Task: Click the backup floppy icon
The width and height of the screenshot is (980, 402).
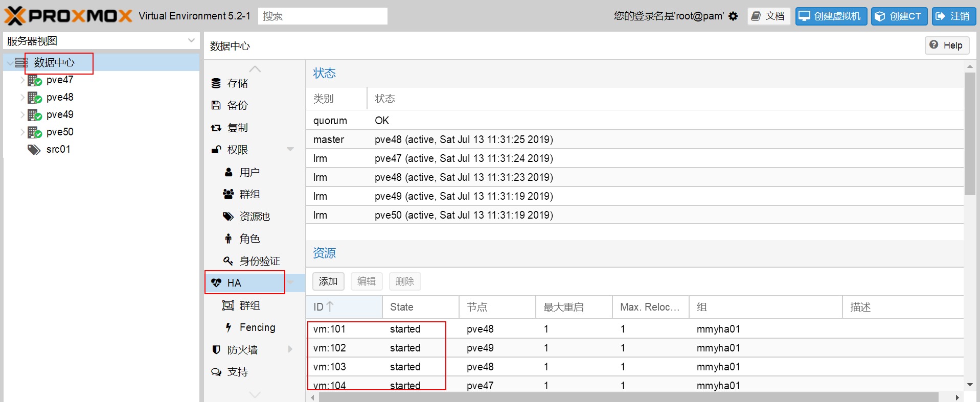Action: point(216,105)
